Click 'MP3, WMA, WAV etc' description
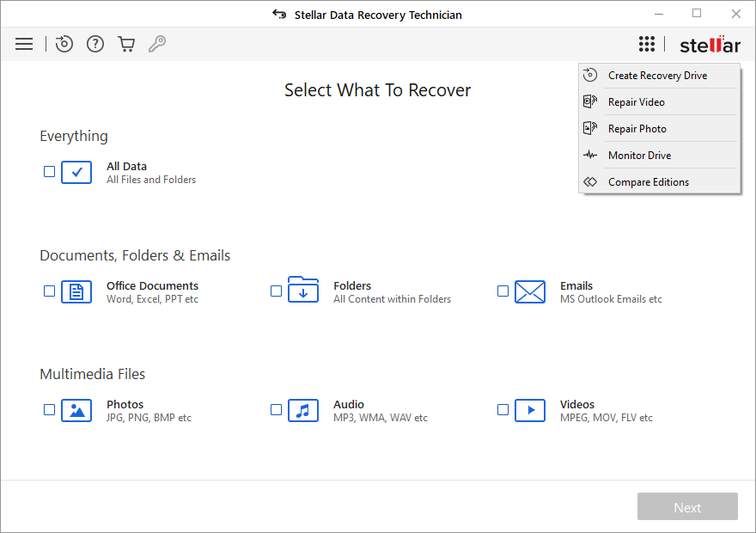 point(381,418)
